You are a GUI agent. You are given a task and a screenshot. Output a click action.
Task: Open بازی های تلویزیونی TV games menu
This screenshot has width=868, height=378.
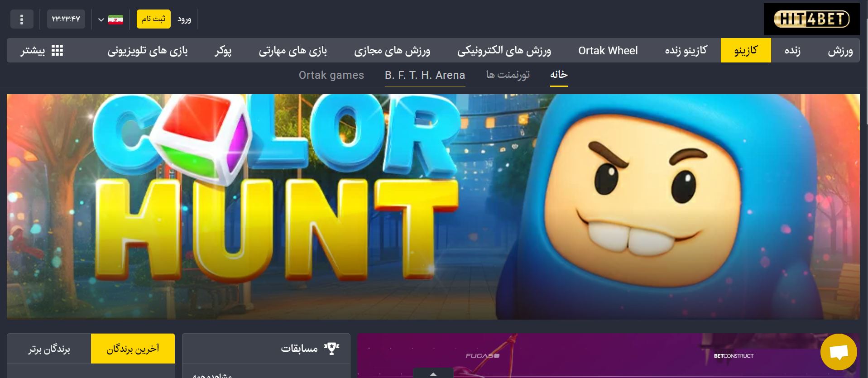148,50
